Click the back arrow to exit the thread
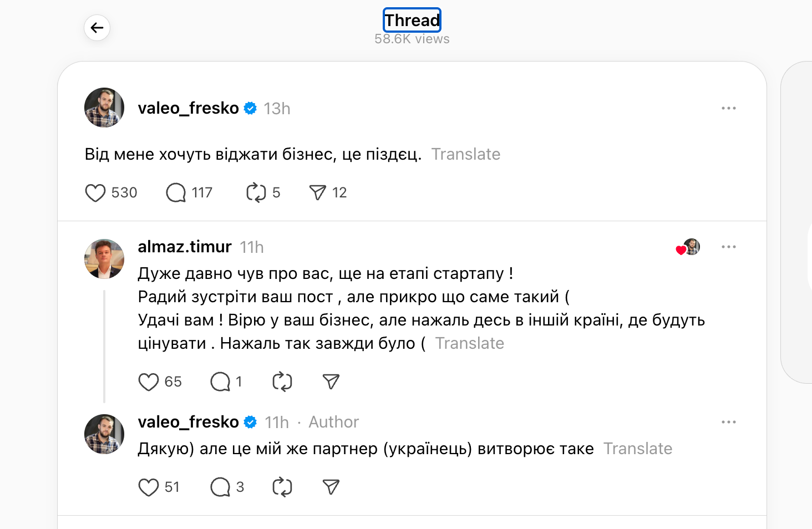This screenshot has height=529, width=812. [97, 27]
